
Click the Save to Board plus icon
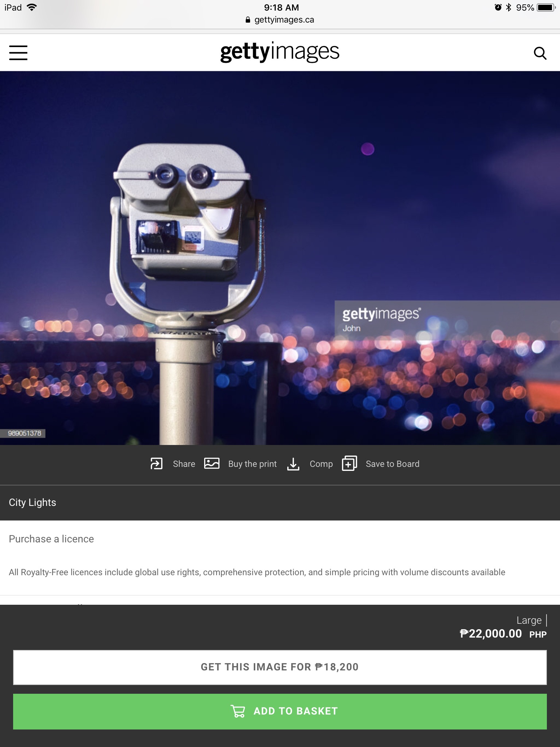coord(349,464)
